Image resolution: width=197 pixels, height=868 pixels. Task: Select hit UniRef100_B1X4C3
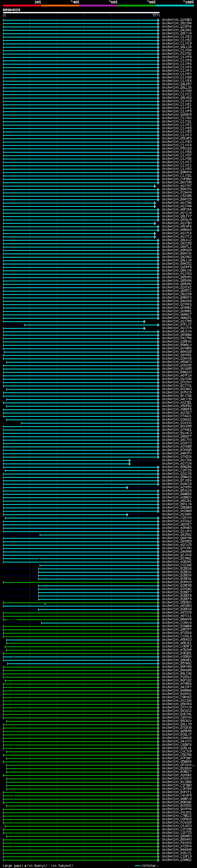(177, 433)
